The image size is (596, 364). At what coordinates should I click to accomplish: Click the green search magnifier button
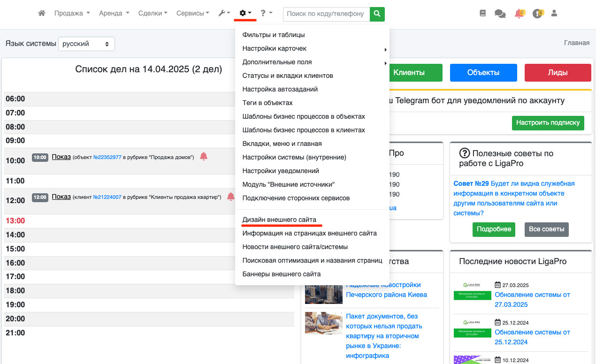point(377,14)
